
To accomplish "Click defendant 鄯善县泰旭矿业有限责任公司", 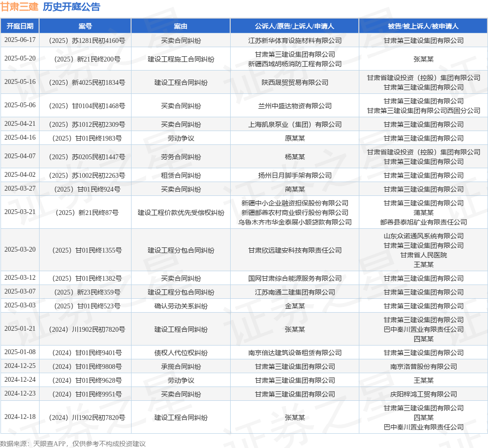I will coord(423,222).
